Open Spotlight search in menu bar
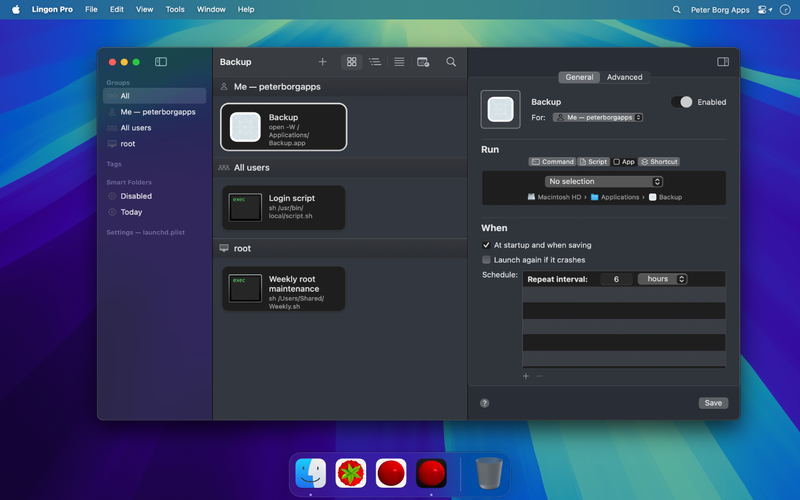 (x=677, y=10)
